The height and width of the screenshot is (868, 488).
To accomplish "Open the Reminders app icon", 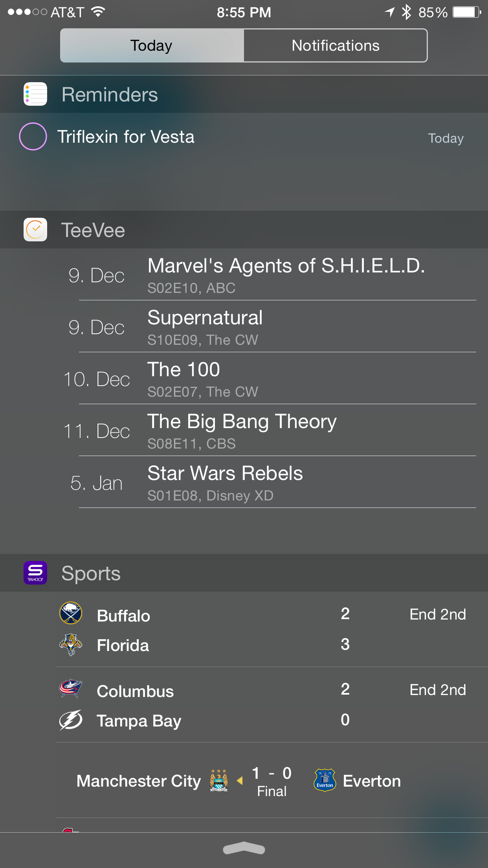I will pos(35,94).
